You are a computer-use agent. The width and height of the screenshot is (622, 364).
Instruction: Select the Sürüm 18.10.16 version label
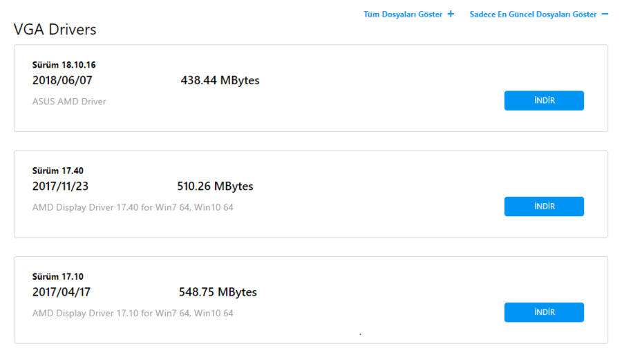pyautogui.click(x=64, y=65)
